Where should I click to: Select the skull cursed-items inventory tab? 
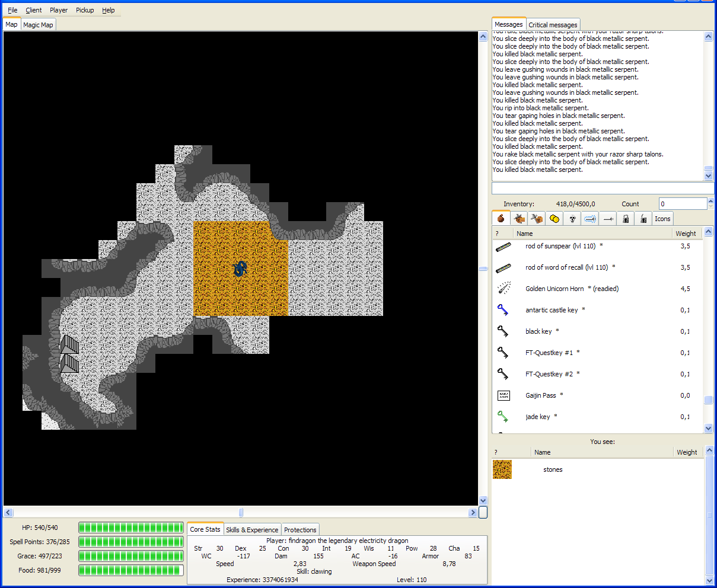pos(572,218)
